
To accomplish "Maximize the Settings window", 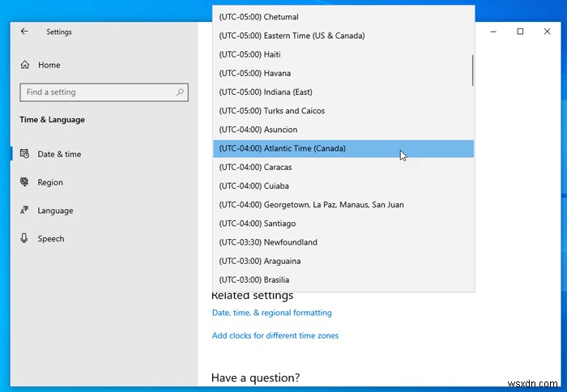I will click(520, 32).
